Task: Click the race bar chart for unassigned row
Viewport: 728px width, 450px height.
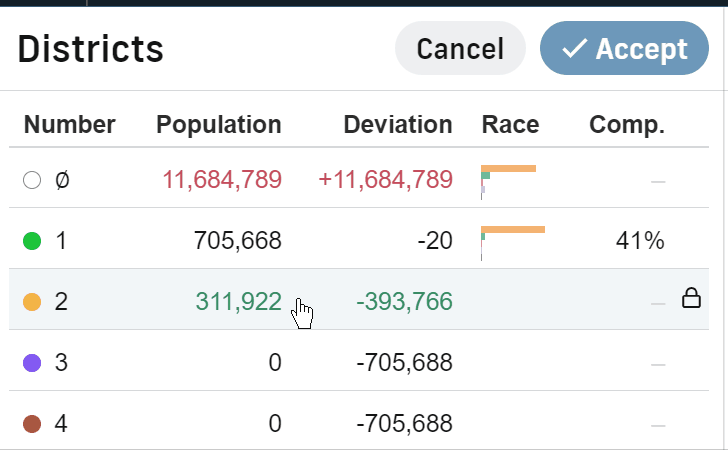Action: 508,182
